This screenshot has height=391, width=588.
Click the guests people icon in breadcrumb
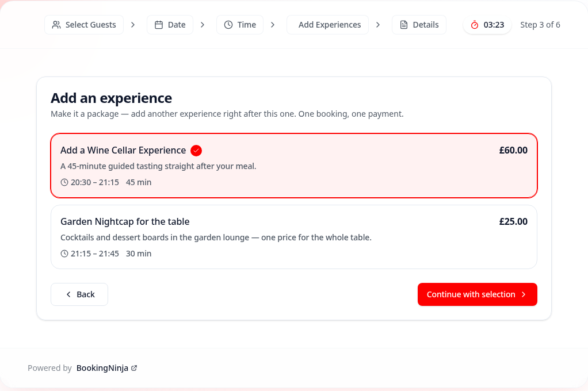coord(56,25)
